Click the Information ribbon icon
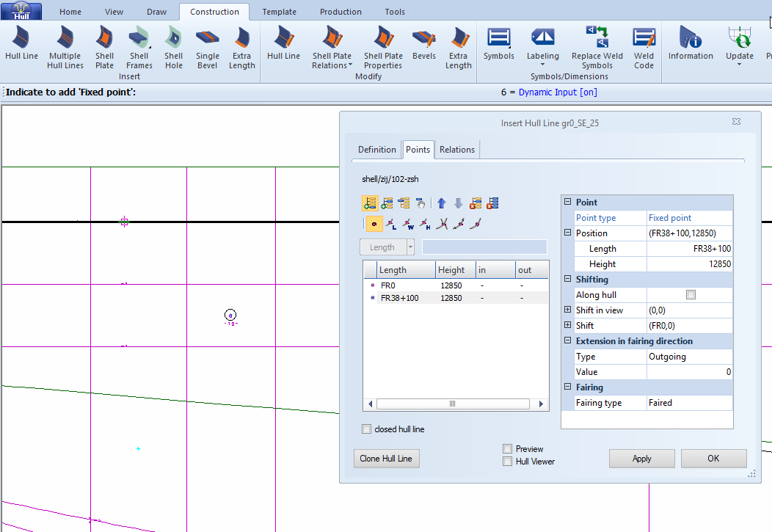Viewport: 772px width, 532px height. 690,44
